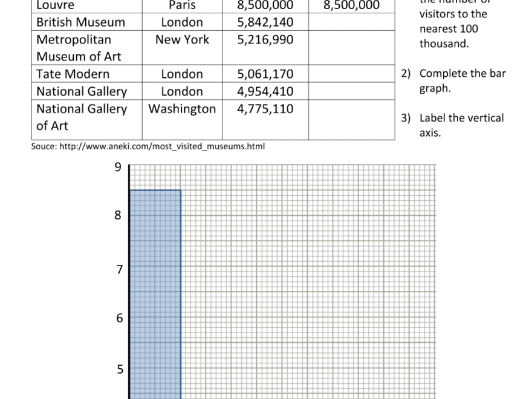This screenshot has width=532, height=399.
Task: Click the National Gallery of Art cell
Action: click(87, 120)
